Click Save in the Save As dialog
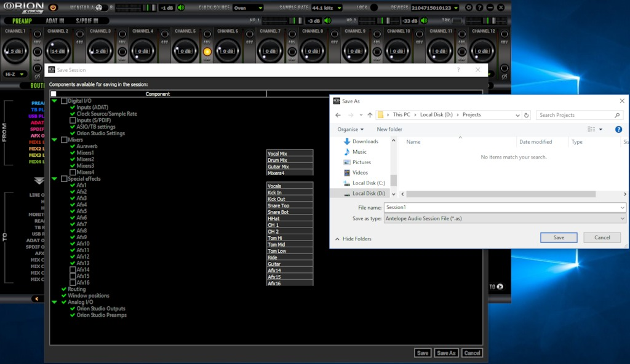 click(559, 237)
